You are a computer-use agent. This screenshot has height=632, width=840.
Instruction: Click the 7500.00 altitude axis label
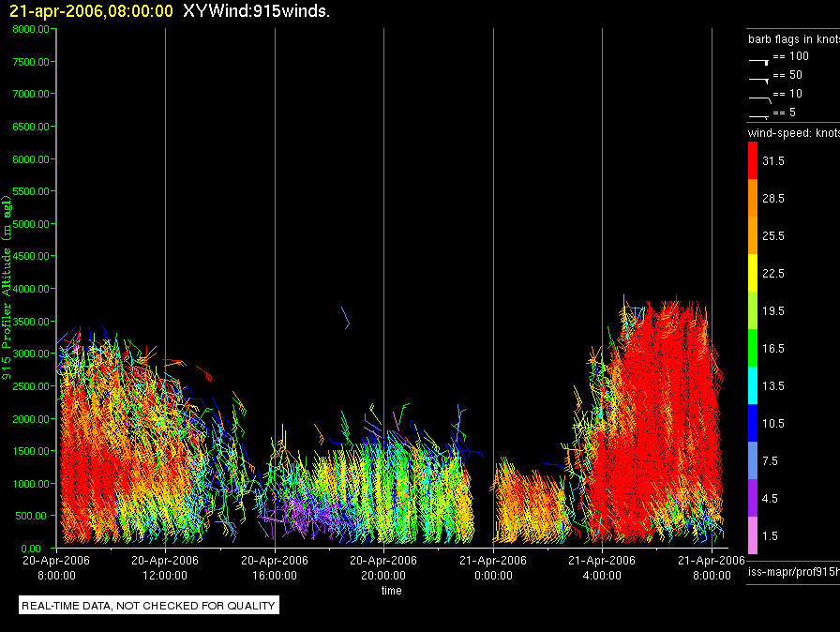coord(31,62)
